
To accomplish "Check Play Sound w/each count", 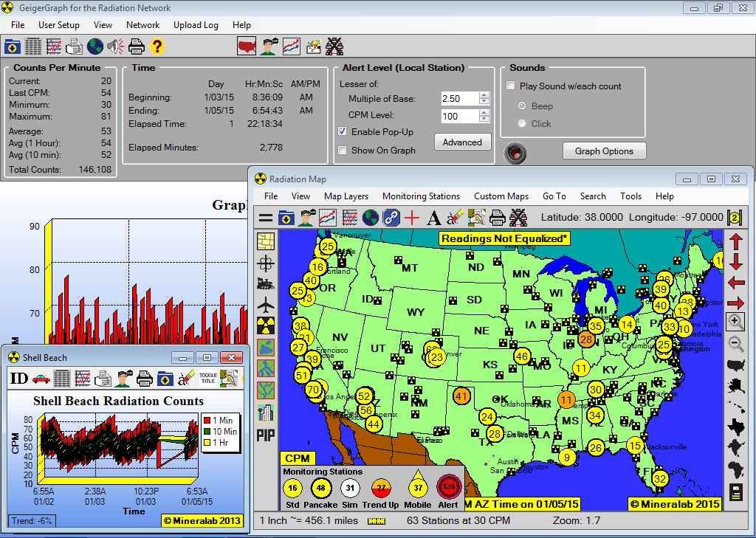I will [x=510, y=86].
